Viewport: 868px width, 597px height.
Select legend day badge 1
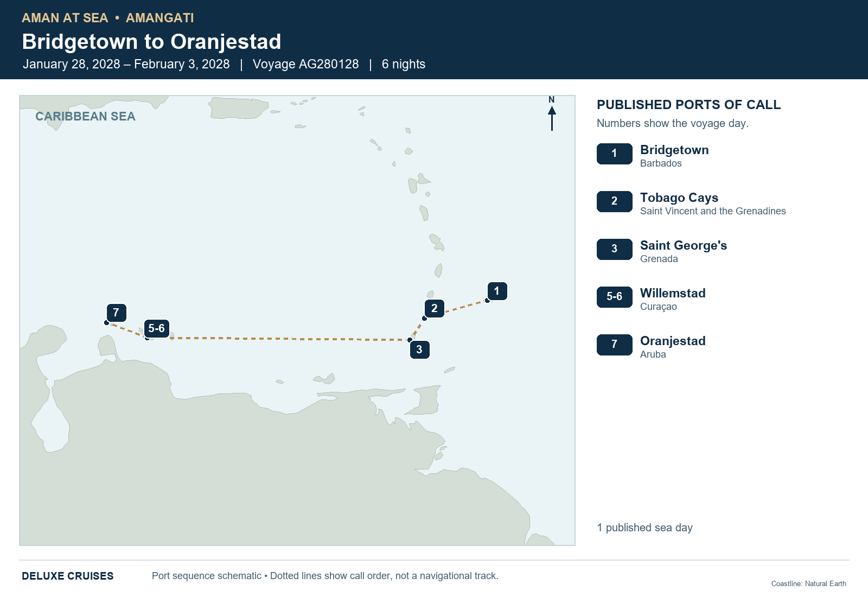click(614, 154)
